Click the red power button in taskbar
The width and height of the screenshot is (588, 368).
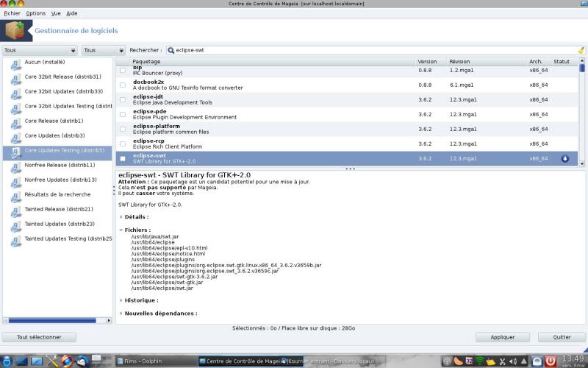550,361
